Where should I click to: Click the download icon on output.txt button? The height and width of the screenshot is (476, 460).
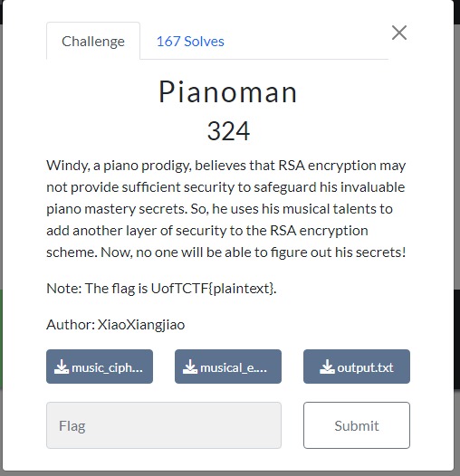pos(327,367)
